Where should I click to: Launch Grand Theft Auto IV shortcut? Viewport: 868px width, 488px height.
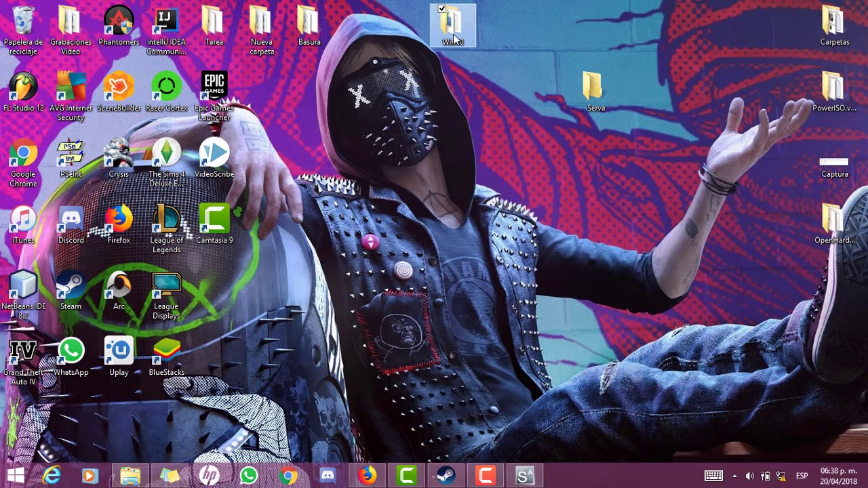(23, 361)
